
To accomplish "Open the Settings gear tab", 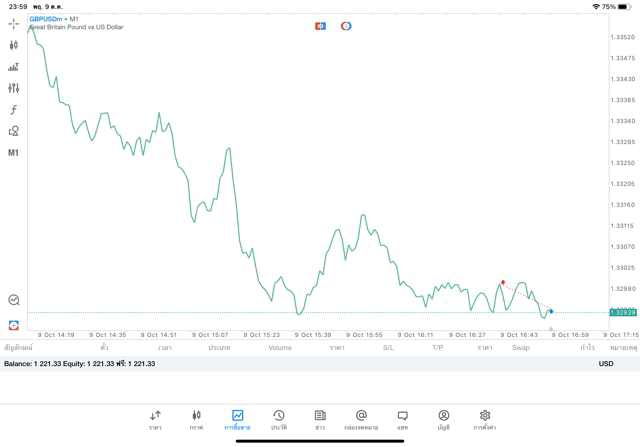I will (485, 419).
